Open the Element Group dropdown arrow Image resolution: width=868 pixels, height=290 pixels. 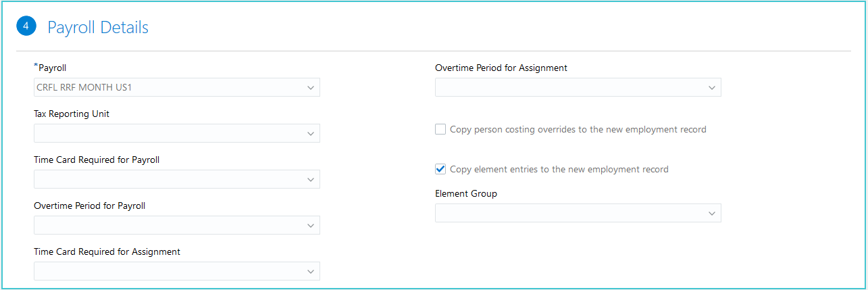711,214
